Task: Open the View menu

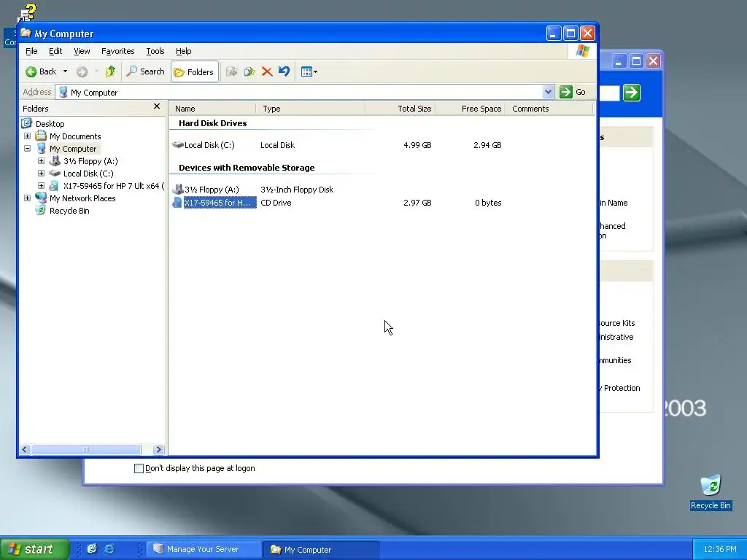Action: point(82,51)
